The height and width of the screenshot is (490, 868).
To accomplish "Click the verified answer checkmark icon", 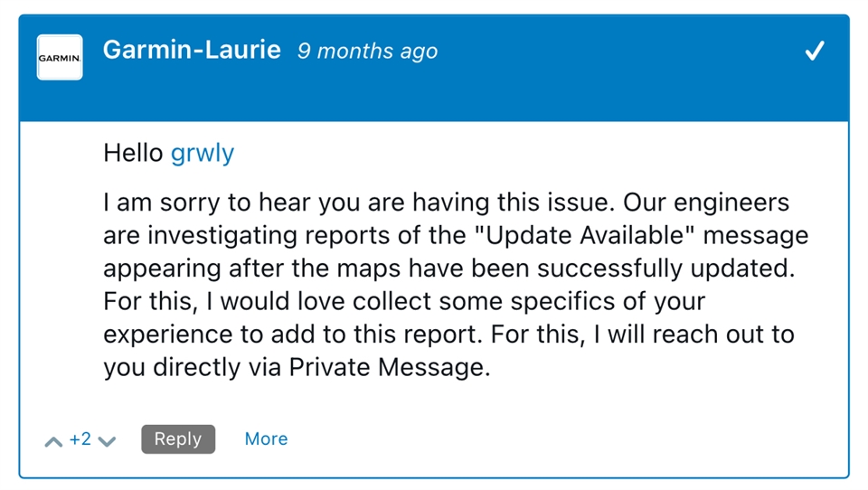I will pyautogui.click(x=815, y=51).
